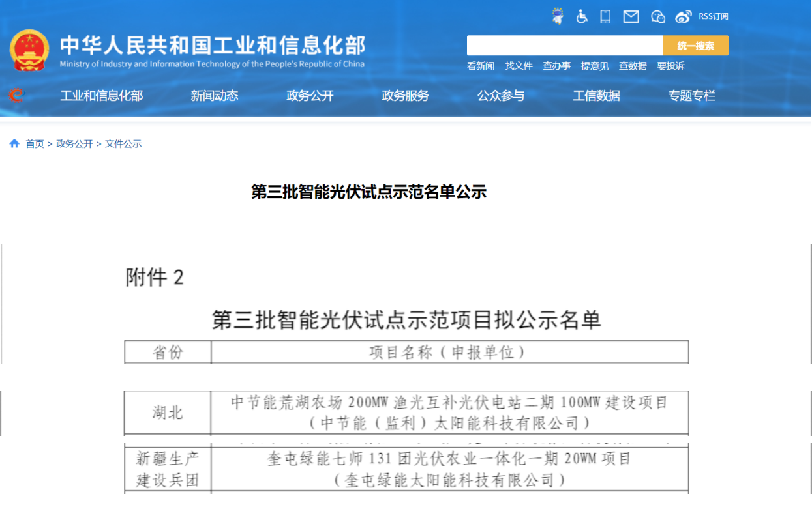The width and height of the screenshot is (812, 507).
Task: Open the Weibo icon in header
Action: click(x=683, y=17)
